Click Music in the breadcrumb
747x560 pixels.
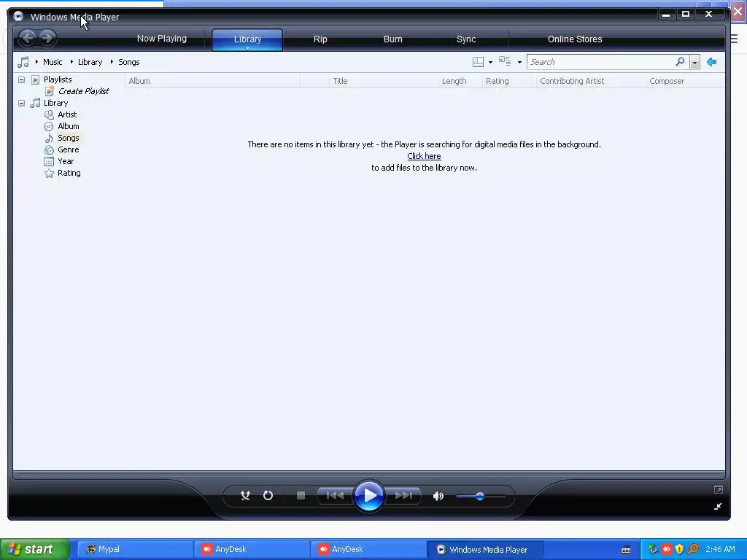53,62
